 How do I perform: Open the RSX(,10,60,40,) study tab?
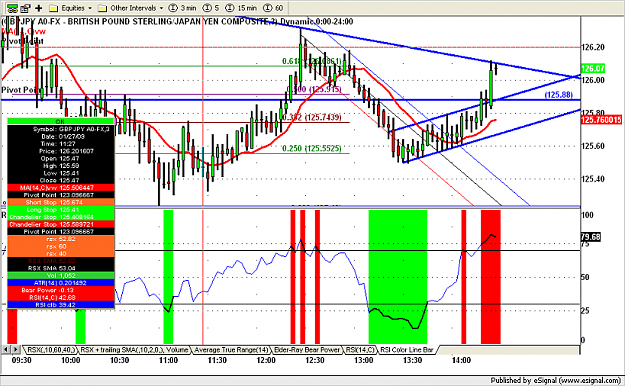(x=50, y=350)
